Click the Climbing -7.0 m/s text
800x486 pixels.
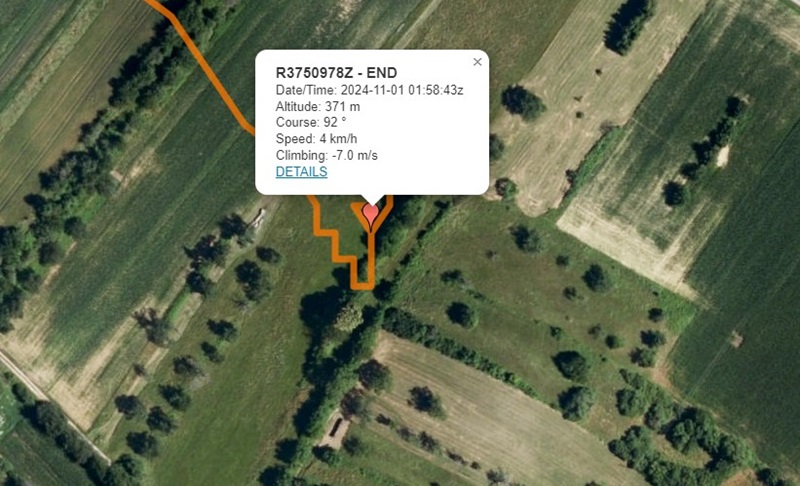327,155
